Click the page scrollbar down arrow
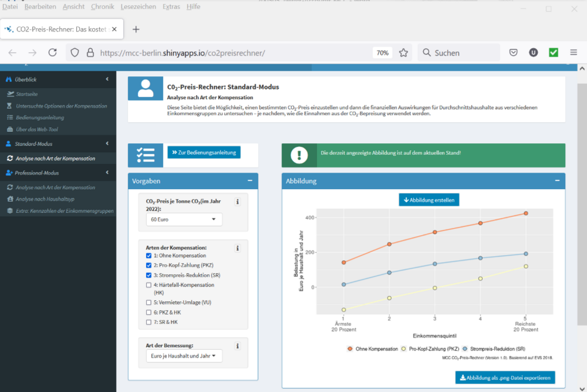The width and height of the screenshot is (587, 392). pos(582,389)
